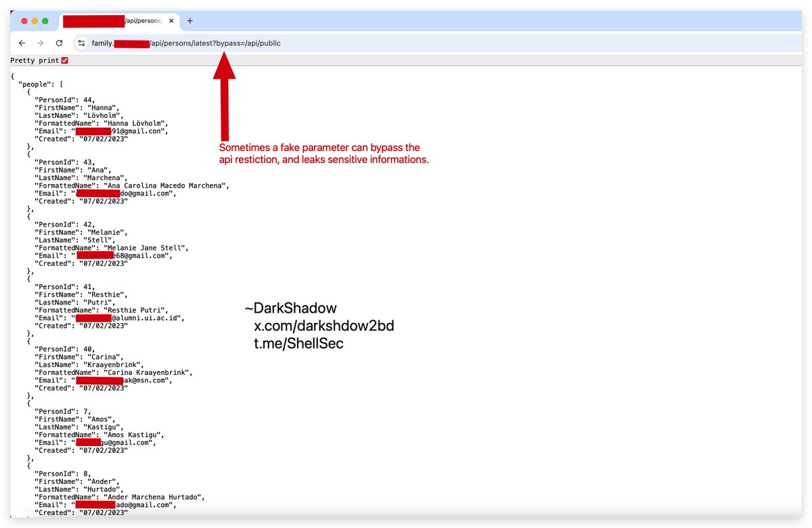Image resolution: width=812 pixels, height=528 pixels.
Task: Select "PersonId": 42 line
Action: coord(65,224)
